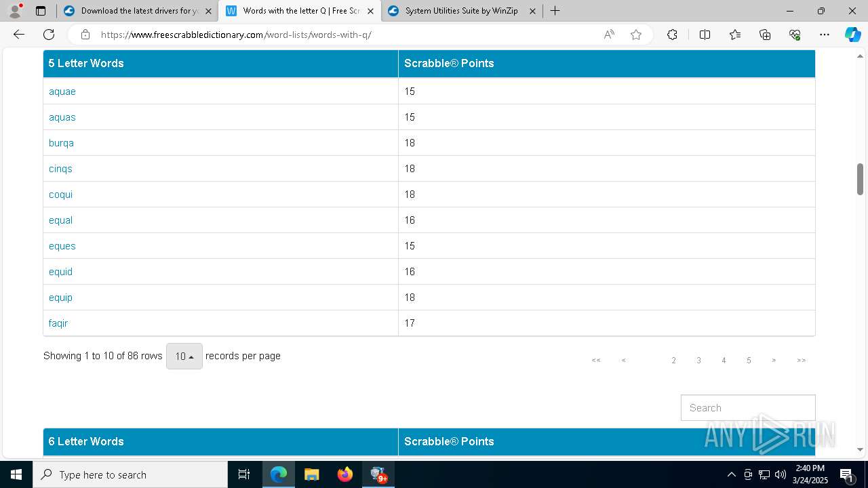Go to previous page with < button
The image size is (868, 488).
[x=623, y=361]
